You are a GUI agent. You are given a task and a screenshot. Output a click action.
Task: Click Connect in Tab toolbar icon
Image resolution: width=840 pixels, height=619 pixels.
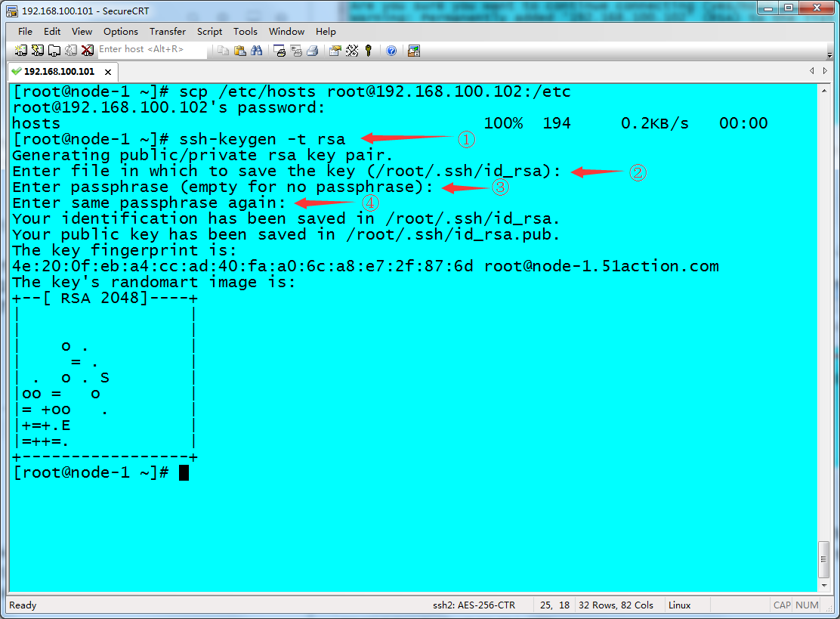pyautogui.click(x=54, y=51)
